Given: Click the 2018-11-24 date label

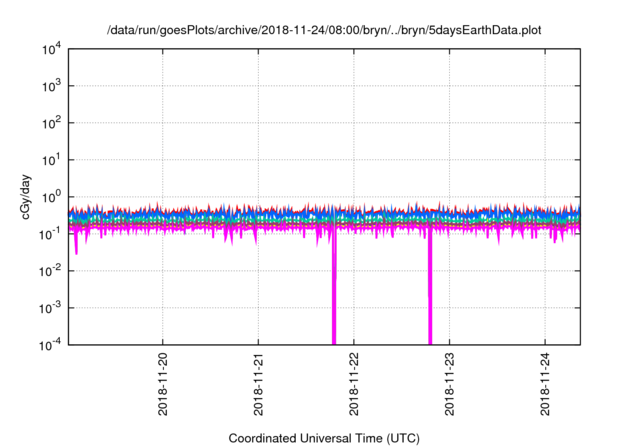Looking at the screenshot, I should coord(545,384).
